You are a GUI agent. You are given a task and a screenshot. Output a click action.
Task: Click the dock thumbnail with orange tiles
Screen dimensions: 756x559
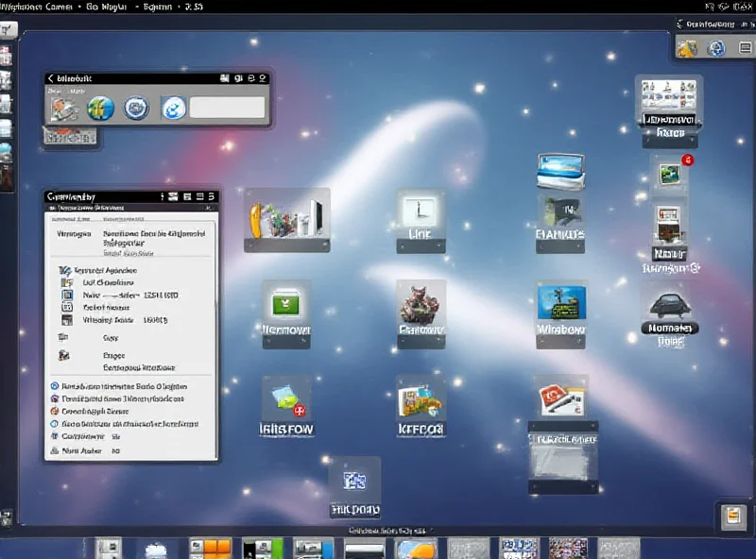click(210, 549)
